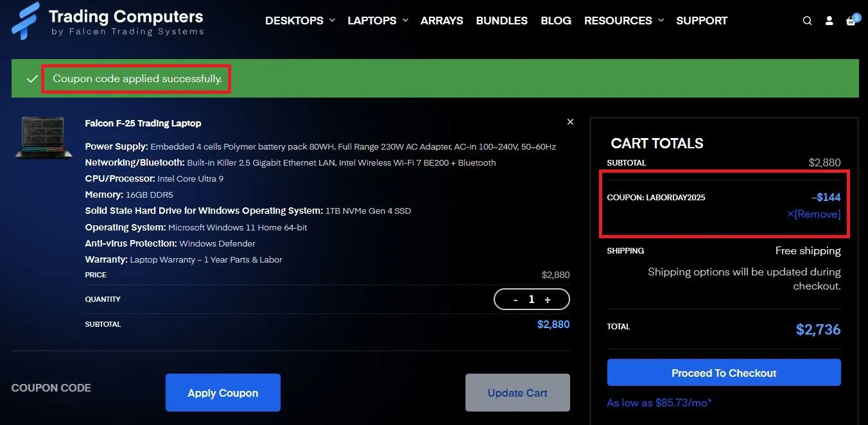Image resolution: width=868 pixels, height=425 pixels.
Task: Open the search icon in header
Action: (x=807, y=21)
